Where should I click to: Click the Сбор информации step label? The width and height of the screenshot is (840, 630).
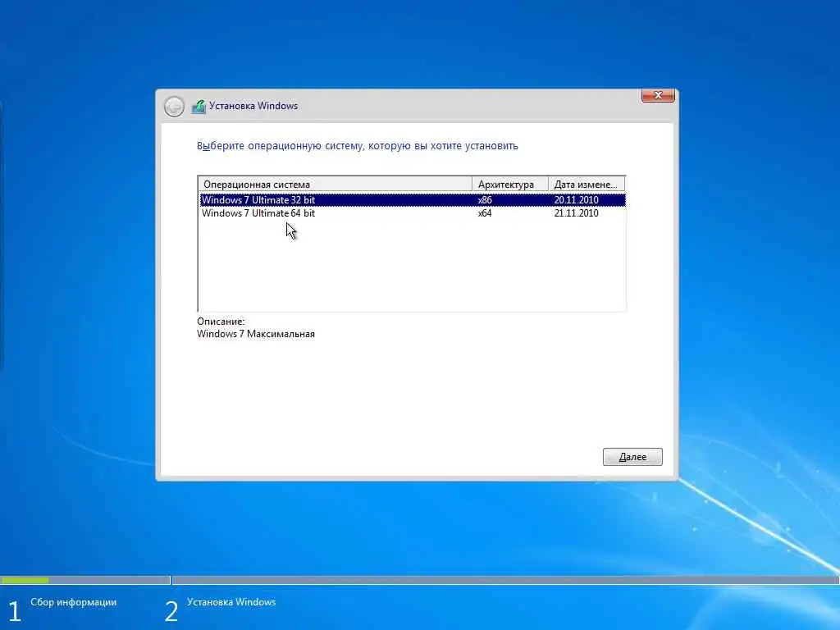[x=73, y=602]
